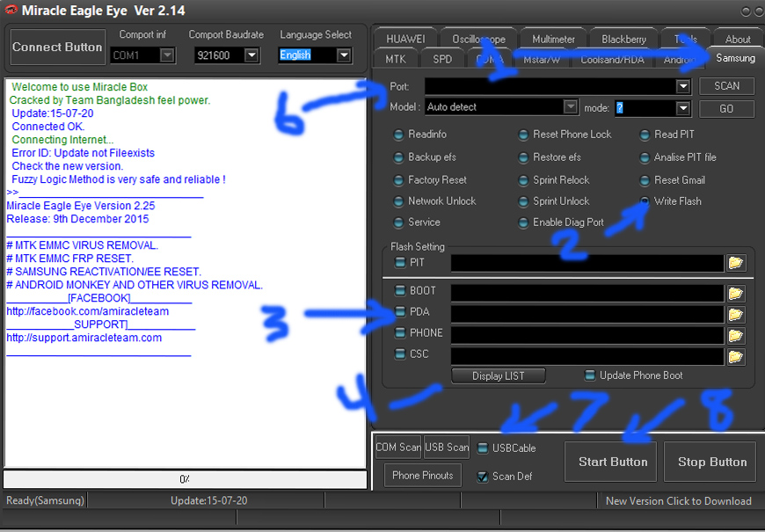Click the Start Button
This screenshot has height=532, width=765.
[x=613, y=462]
